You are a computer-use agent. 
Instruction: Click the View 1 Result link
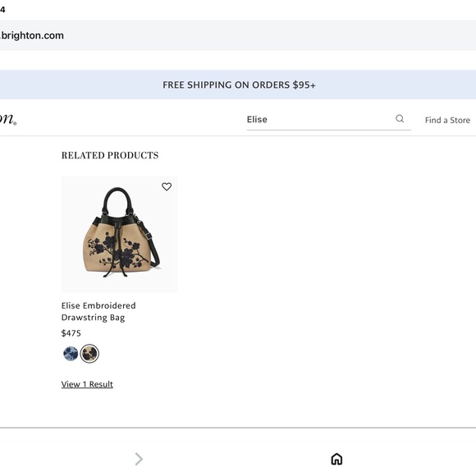click(87, 384)
